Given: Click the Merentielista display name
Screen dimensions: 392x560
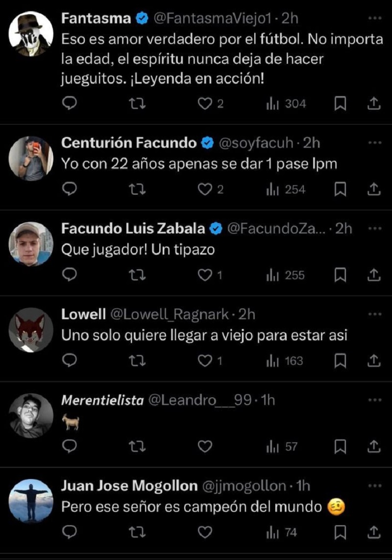Looking at the screenshot, I should (x=102, y=400).
